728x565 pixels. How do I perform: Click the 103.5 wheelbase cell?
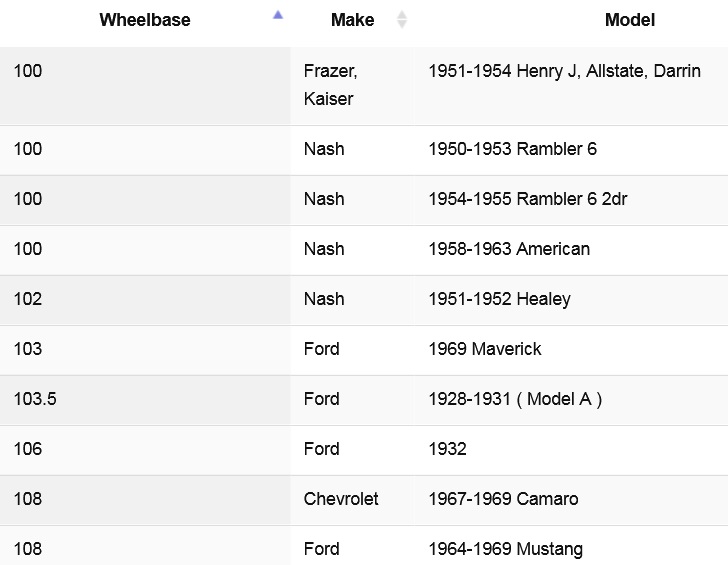[35, 399]
